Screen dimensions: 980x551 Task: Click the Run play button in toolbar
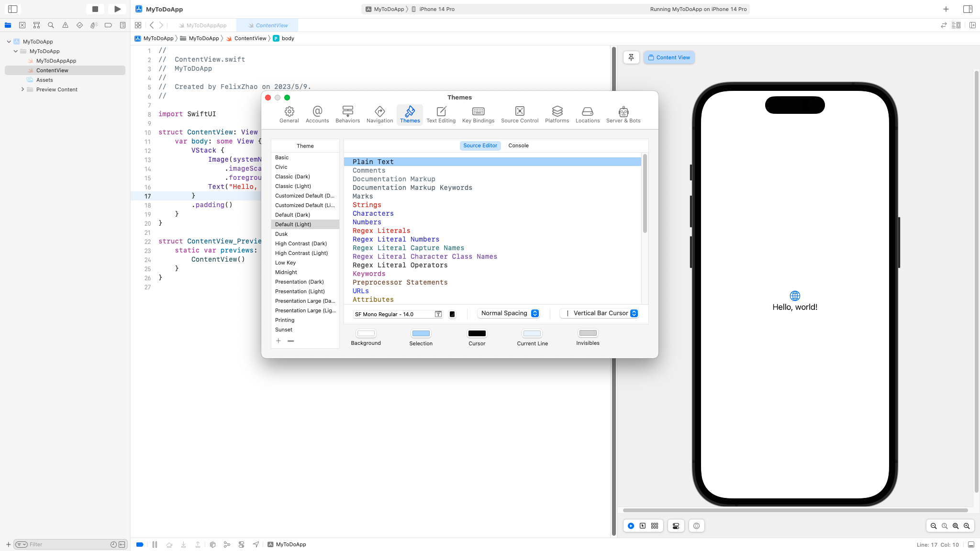(x=117, y=9)
